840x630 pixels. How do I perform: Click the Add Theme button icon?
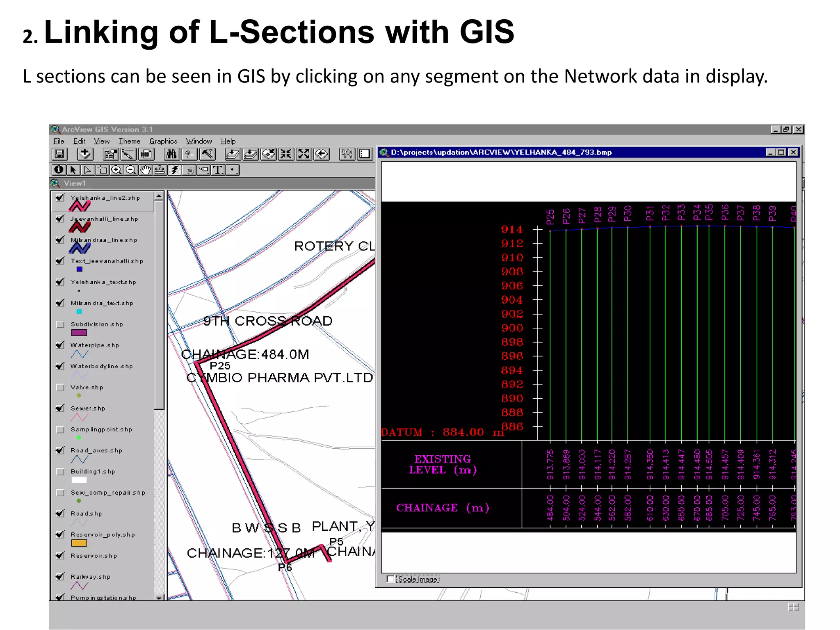[85, 154]
